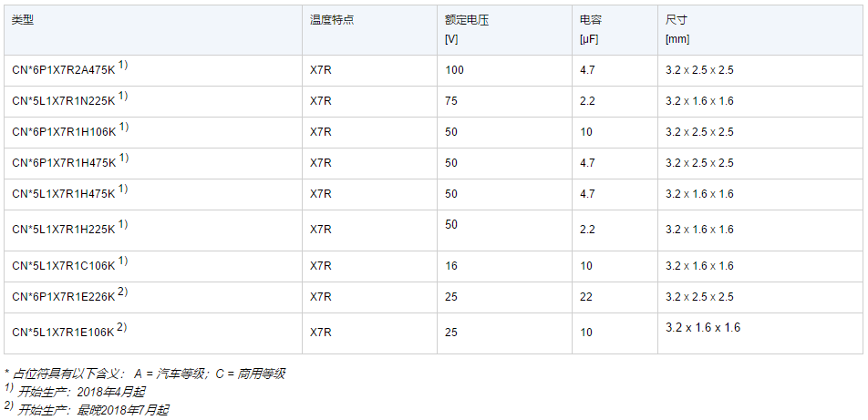868x420 pixels.
Task: Click the 尺寸 column header
Action: point(677,20)
